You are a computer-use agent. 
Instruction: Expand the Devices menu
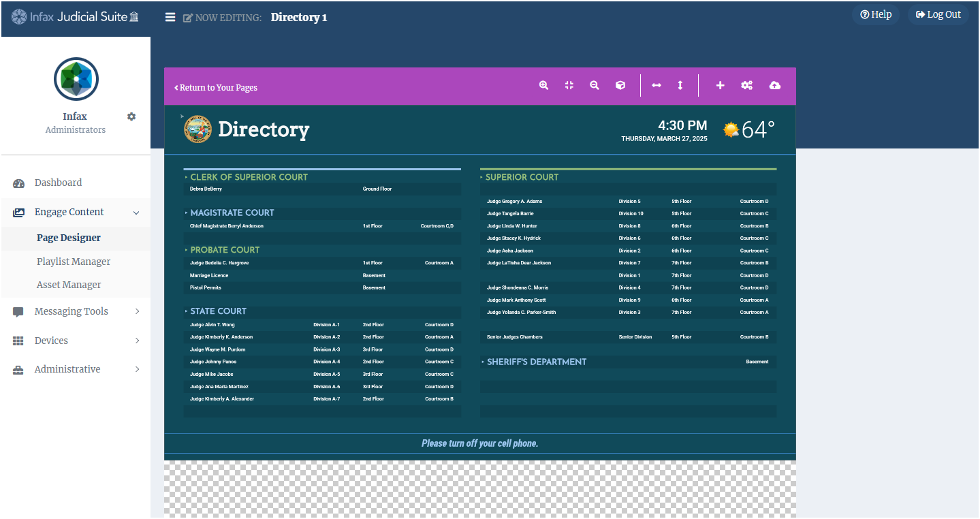76,341
